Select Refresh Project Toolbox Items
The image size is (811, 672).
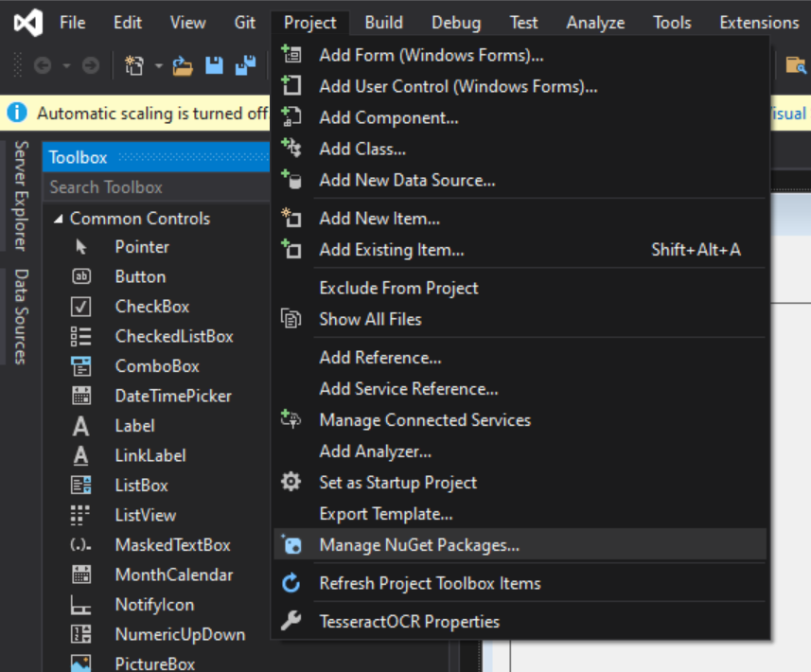(x=520, y=583)
